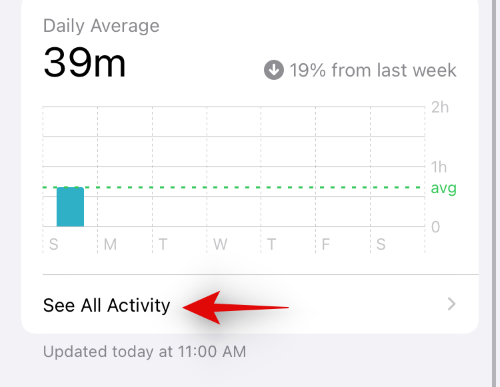Image resolution: width=500 pixels, height=387 pixels.
Task: Click the 2h axis label
Action: pos(440,107)
